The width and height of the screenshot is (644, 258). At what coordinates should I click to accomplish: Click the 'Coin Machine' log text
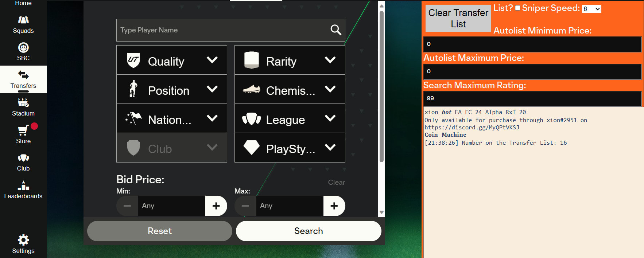click(445, 135)
